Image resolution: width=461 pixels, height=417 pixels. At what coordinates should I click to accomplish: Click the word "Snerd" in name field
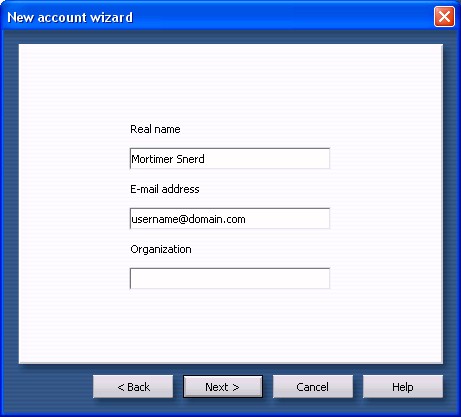(190, 159)
